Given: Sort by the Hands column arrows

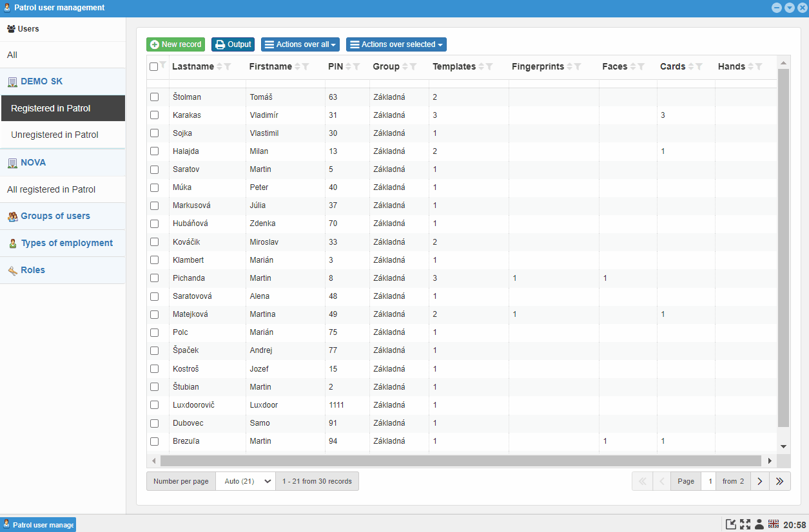Looking at the screenshot, I should coord(751,66).
